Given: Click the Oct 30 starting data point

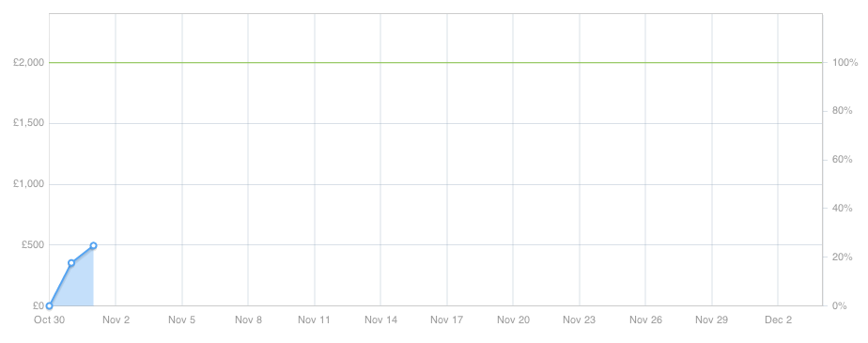Looking at the screenshot, I should pyautogui.click(x=49, y=305).
